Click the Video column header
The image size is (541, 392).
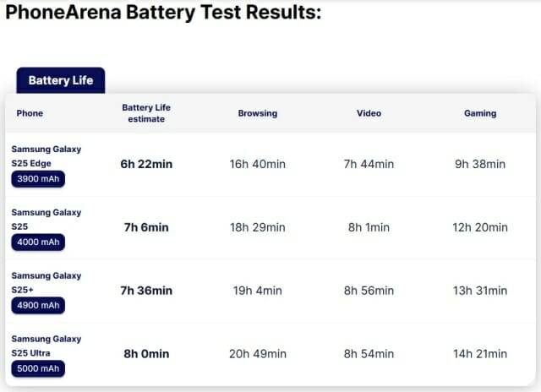369,113
